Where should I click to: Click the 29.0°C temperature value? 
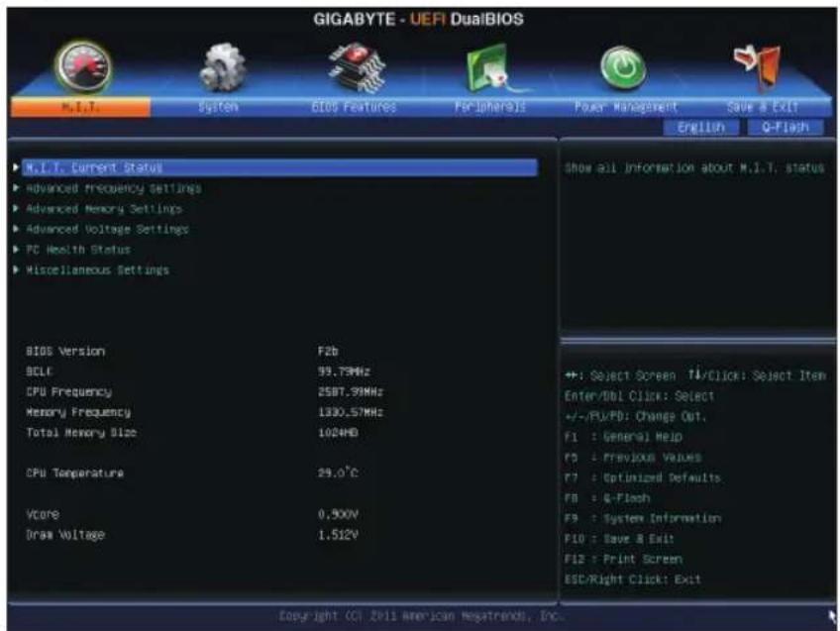[338, 473]
